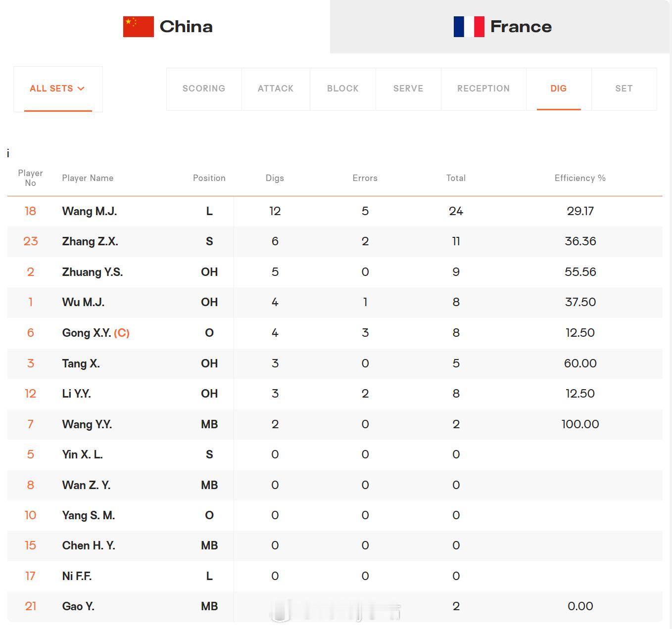Open the SET statistics tab
The height and width of the screenshot is (629, 672).
[624, 89]
